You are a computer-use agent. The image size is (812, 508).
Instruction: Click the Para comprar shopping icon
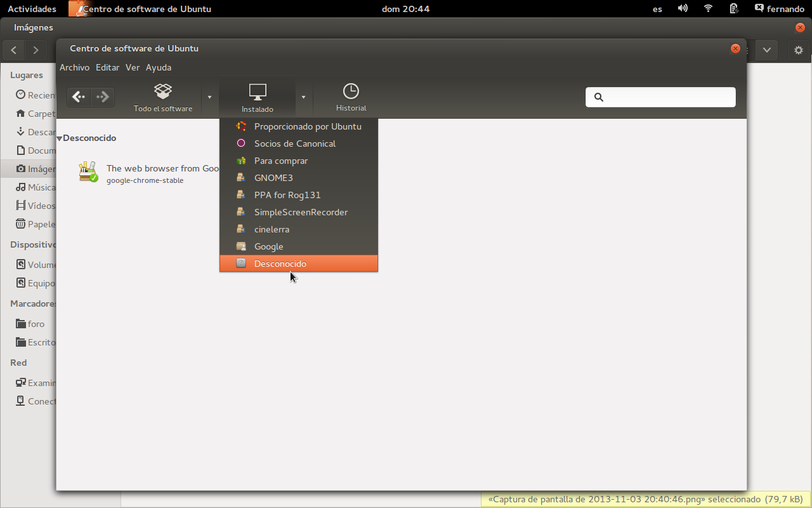241,161
